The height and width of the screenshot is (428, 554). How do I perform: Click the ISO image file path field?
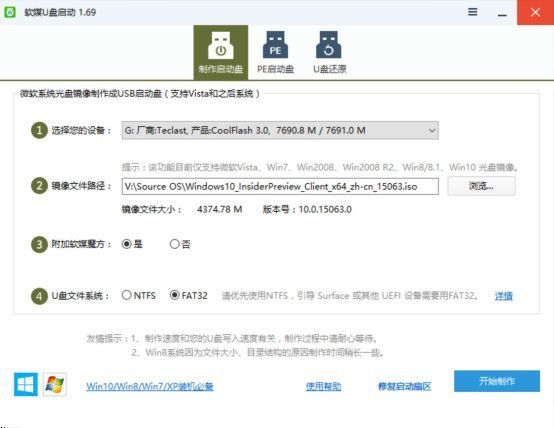pyautogui.click(x=280, y=186)
